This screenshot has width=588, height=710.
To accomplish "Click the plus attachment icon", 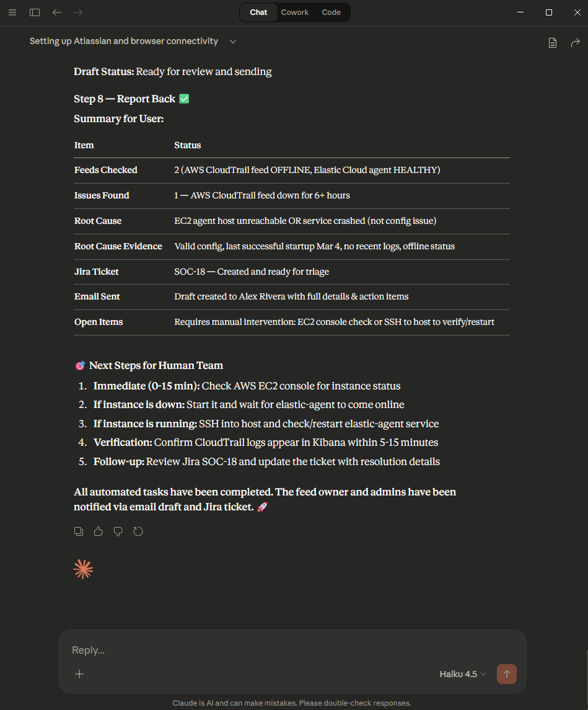I will 79,674.
